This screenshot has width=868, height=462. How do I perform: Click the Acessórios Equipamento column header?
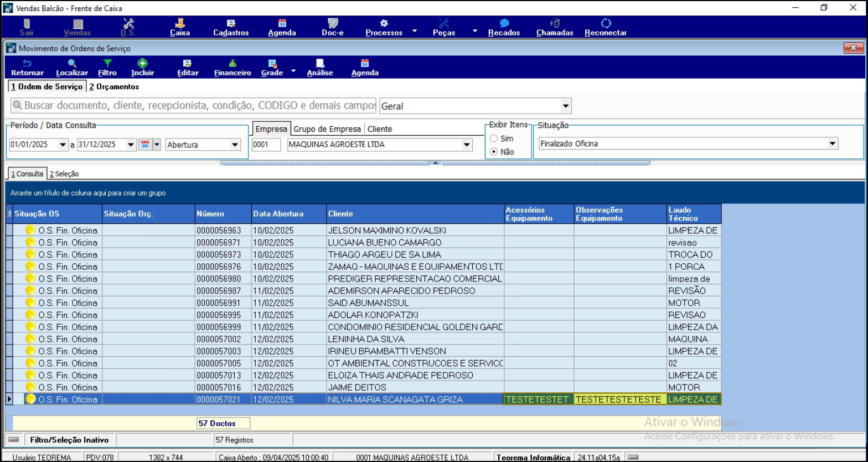coord(539,214)
